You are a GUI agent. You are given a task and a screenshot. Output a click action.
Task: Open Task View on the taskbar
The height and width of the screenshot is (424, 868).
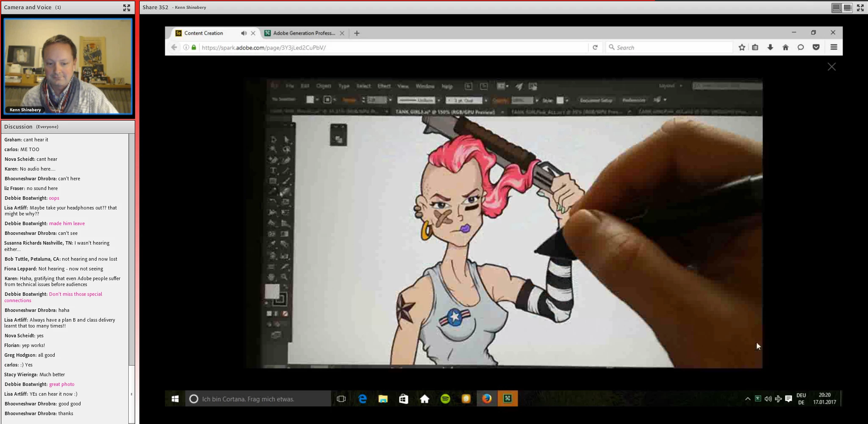pos(341,399)
